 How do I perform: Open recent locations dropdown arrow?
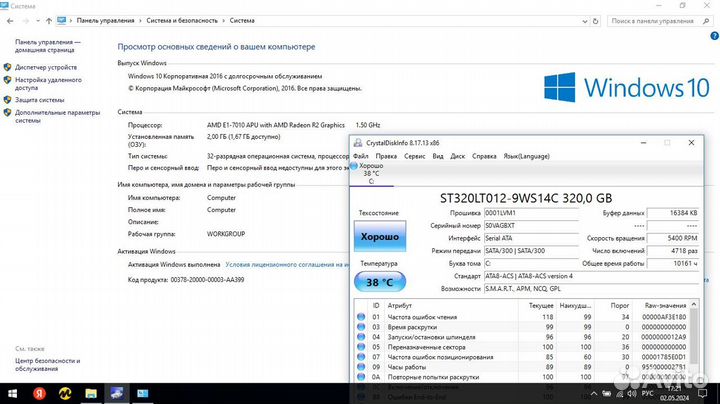[38, 21]
